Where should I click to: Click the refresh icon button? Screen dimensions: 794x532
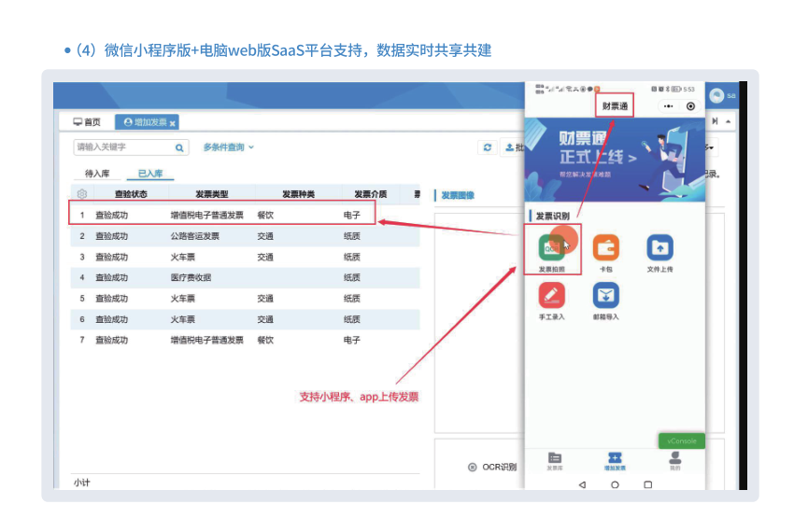(x=487, y=147)
